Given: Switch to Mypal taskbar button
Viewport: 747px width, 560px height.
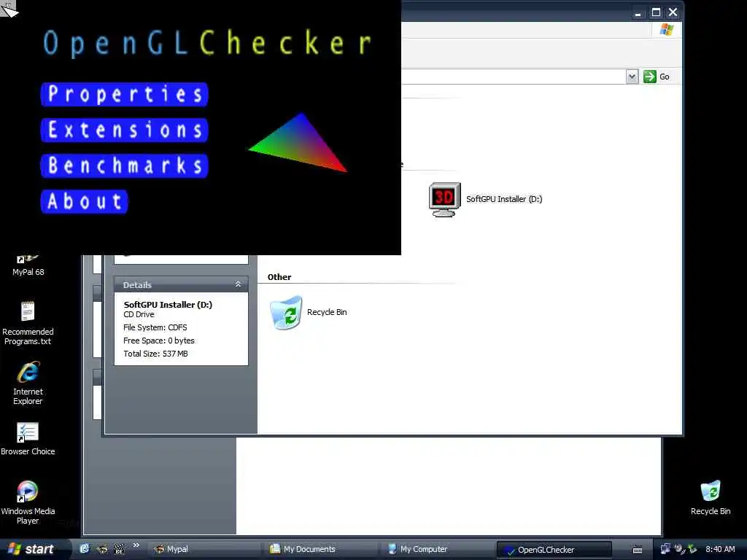Looking at the screenshot, I should [x=205, y=549].
